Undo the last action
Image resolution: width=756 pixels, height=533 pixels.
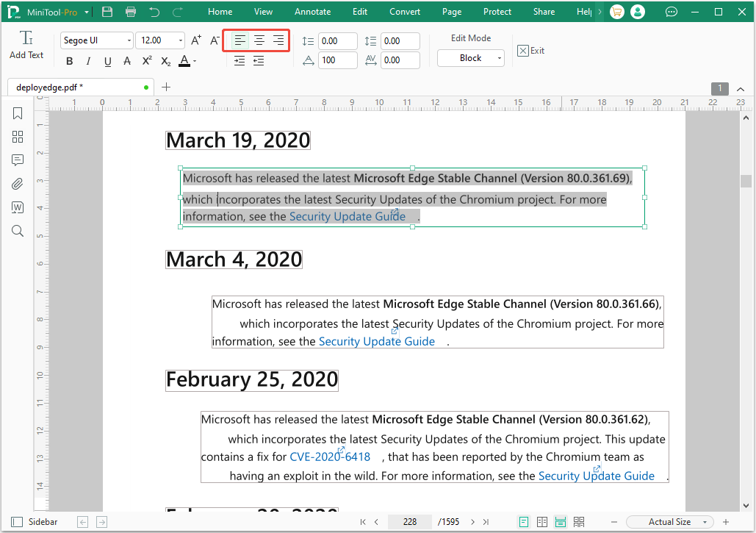click(154, 12)
